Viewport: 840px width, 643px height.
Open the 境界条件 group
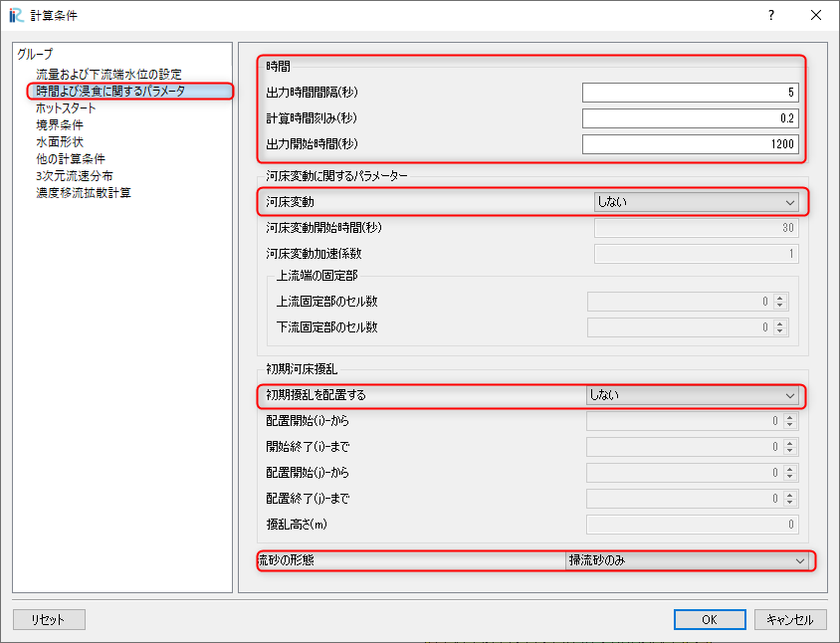click(x=60, y=124)
